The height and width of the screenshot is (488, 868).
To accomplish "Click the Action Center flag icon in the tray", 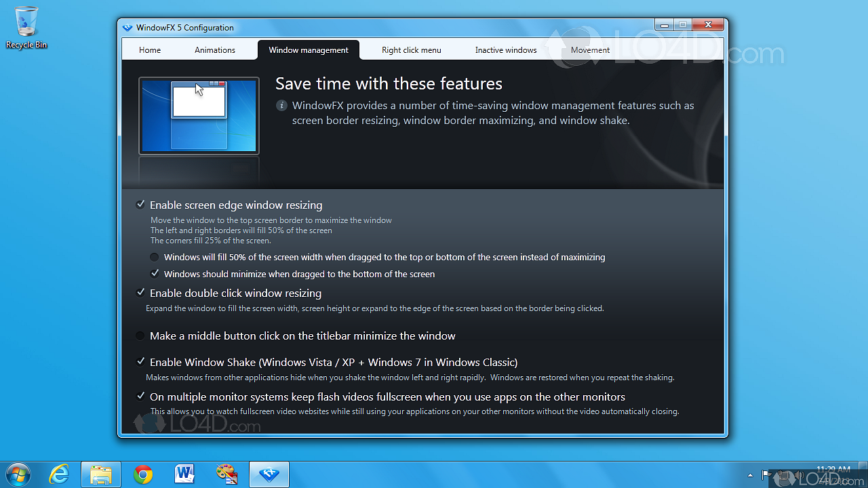I will tap(766, 475).
